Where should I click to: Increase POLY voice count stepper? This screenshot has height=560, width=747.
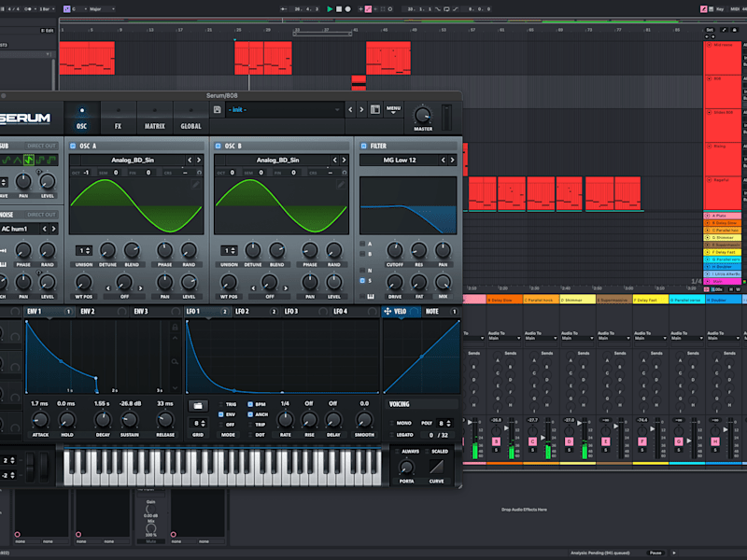448,421
